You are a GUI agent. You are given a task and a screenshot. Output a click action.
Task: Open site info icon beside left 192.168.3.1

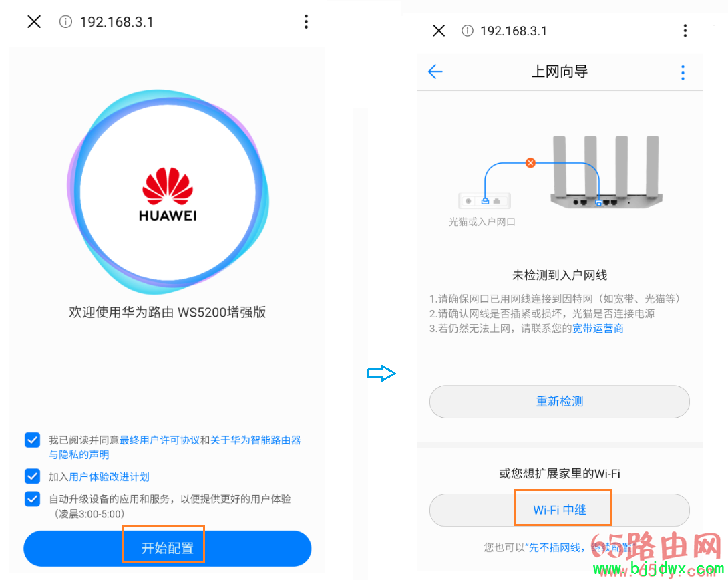pos(65,22)
